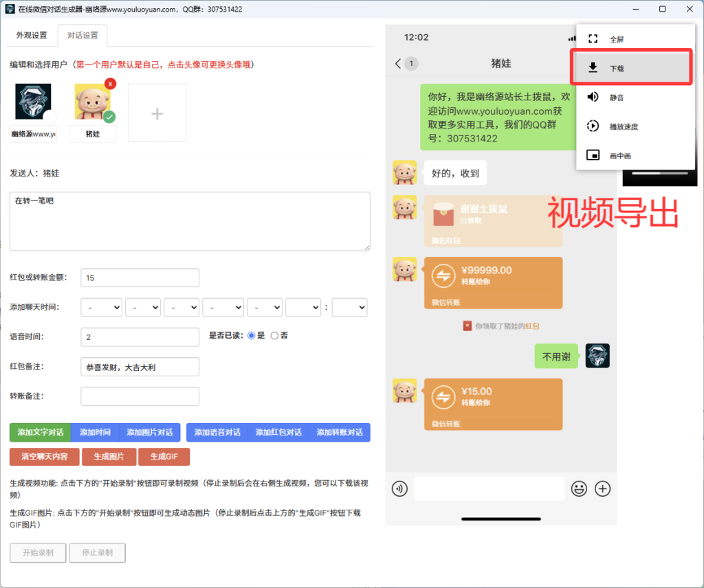Add a new user with plus box
The height and width of the screenshot is (588, 704).
click(157, 113)
